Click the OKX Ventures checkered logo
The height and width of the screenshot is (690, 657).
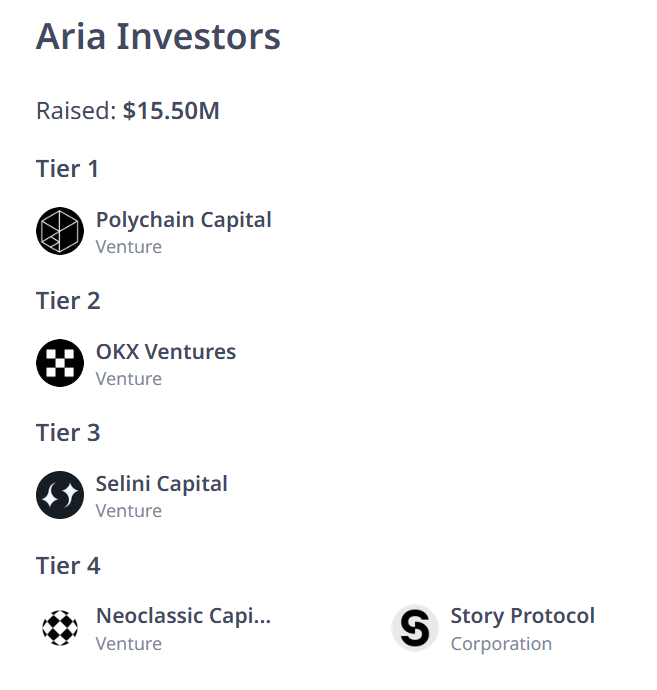(60, 363)
